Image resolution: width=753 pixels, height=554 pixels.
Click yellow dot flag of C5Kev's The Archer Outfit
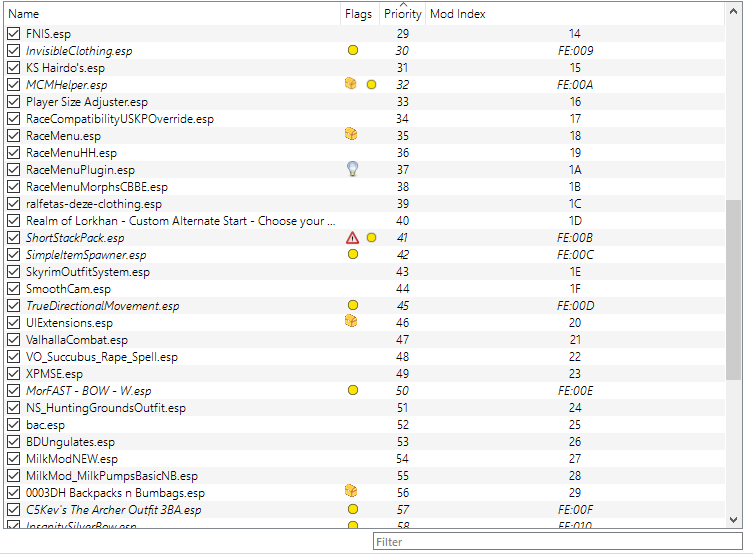coord(352,509)
